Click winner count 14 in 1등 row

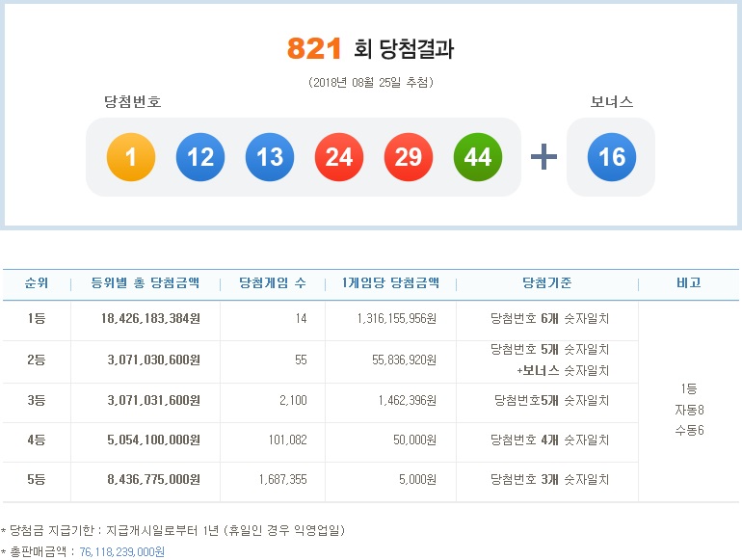301,318
